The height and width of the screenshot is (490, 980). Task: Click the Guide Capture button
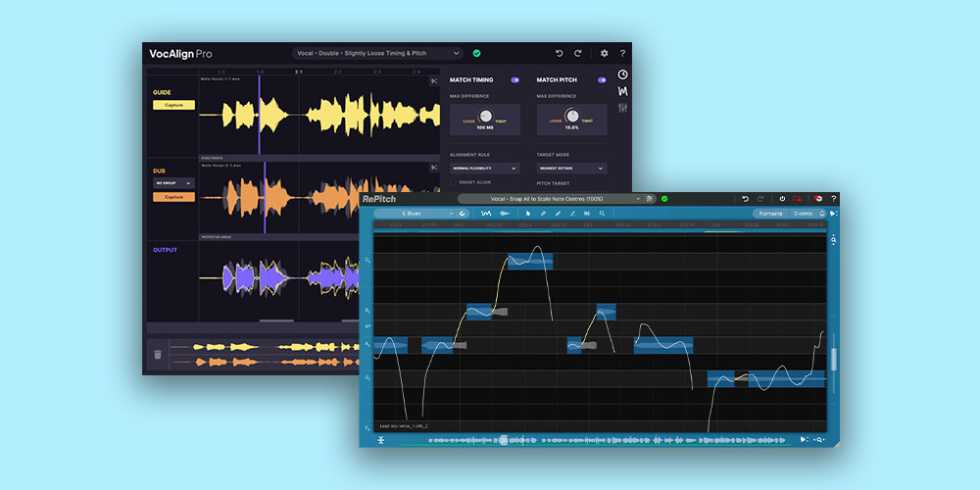click(x=173, y=105)
